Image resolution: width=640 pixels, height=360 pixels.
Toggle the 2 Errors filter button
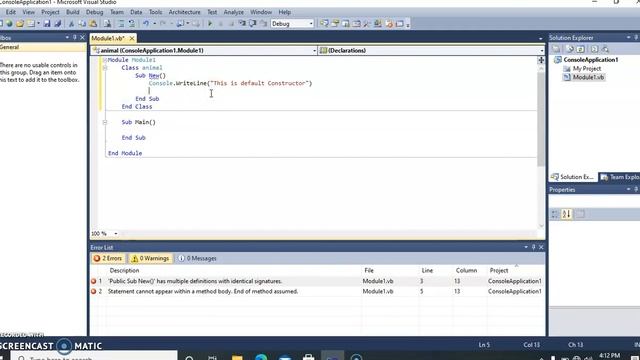coord(108,258)
